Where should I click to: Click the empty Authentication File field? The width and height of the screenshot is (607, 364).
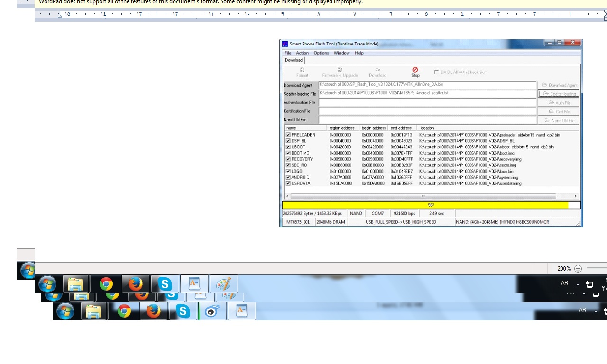point(427,102)
